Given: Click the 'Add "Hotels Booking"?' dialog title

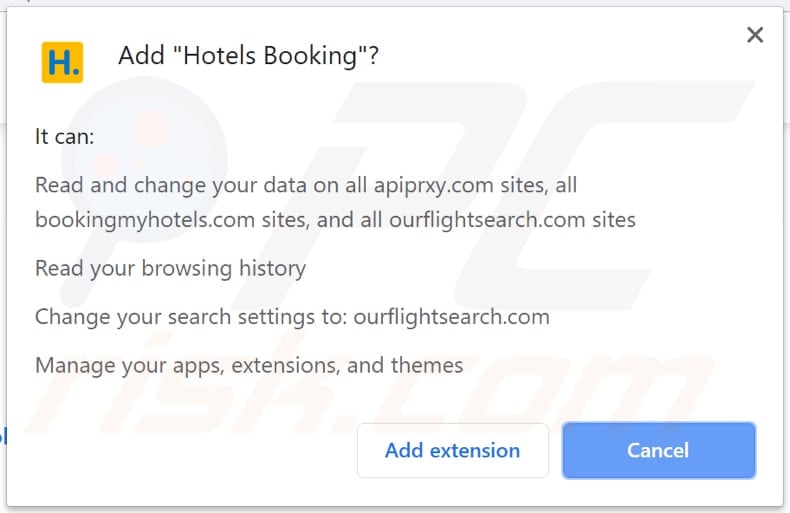Looking at the screenshot, I should coord(248,56).
